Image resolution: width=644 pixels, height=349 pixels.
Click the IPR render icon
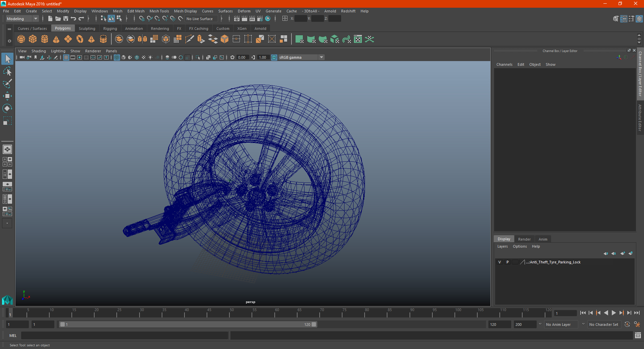pyautogui.click(x=252, y=19)
